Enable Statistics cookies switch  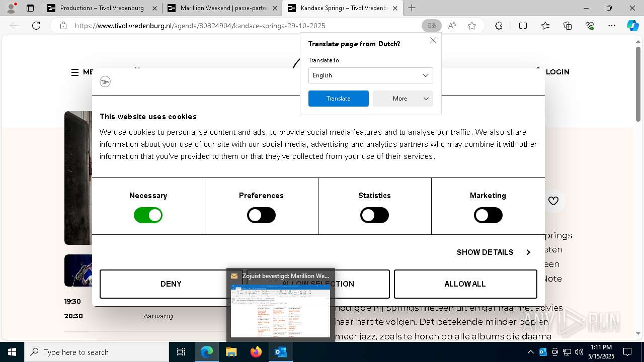374,215
